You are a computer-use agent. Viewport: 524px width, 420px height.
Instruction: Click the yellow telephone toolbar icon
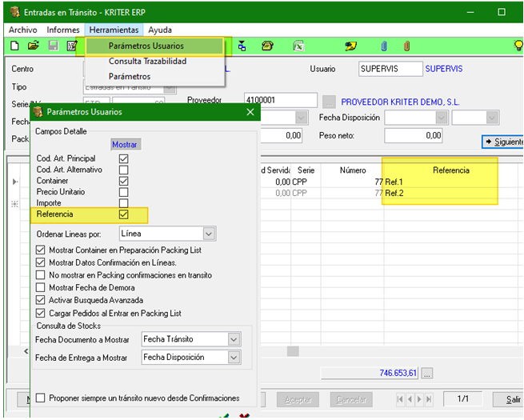267,46
